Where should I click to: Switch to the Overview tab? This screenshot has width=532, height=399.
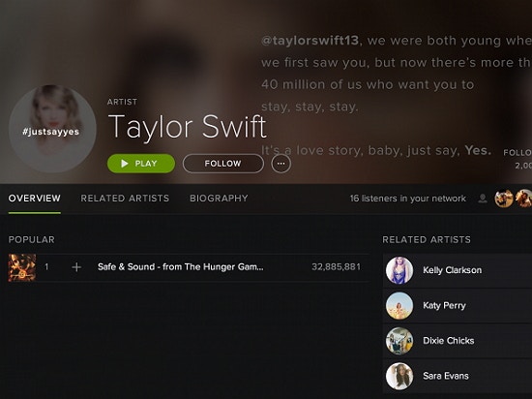click(35, 198)
